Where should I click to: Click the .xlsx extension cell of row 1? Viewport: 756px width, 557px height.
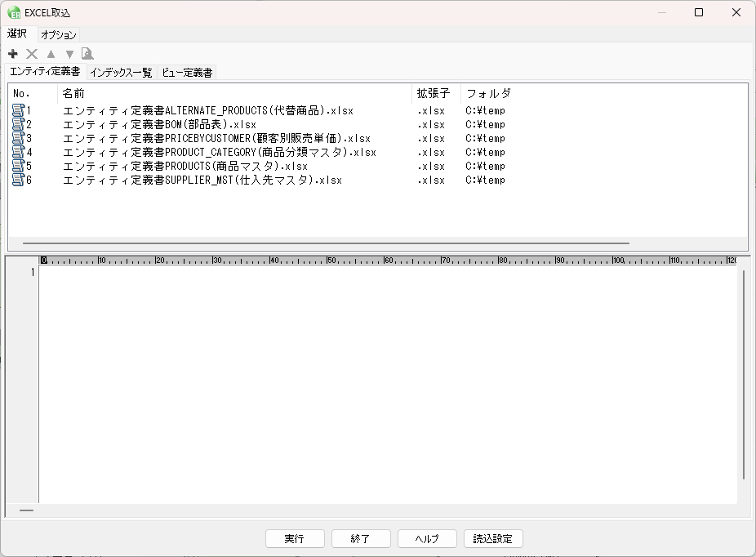point(431,111)
